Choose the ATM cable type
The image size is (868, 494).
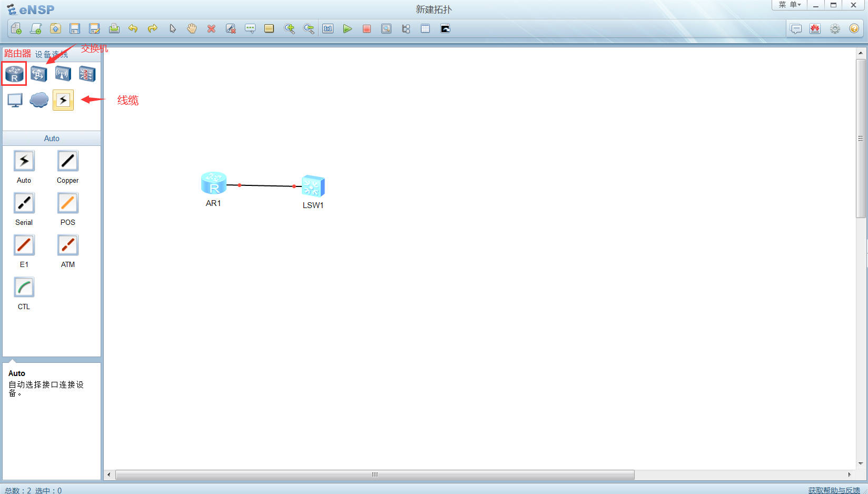tap(68, 245)
